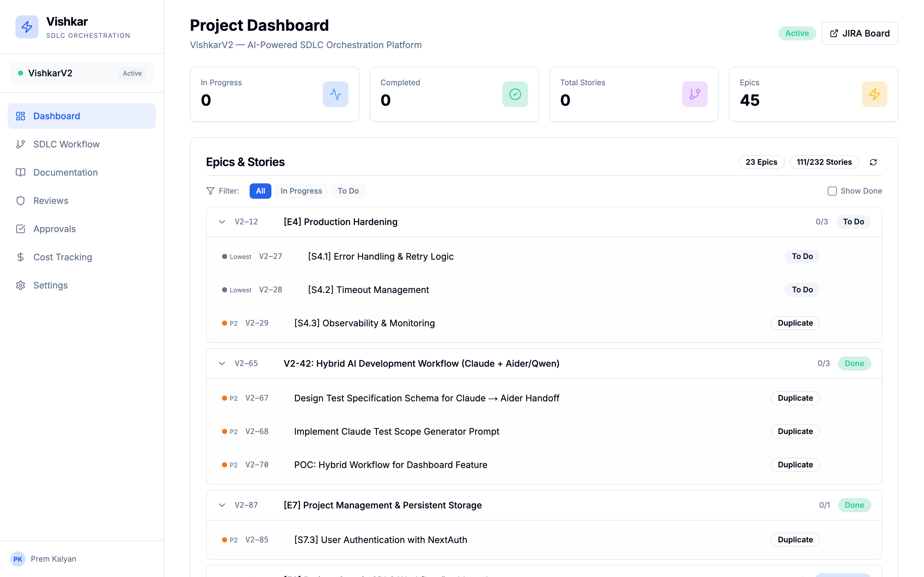Screen dimensions: 924x577
Task: Click the Vishkar lightning bolt logo
Action: [x=27, y=27]
